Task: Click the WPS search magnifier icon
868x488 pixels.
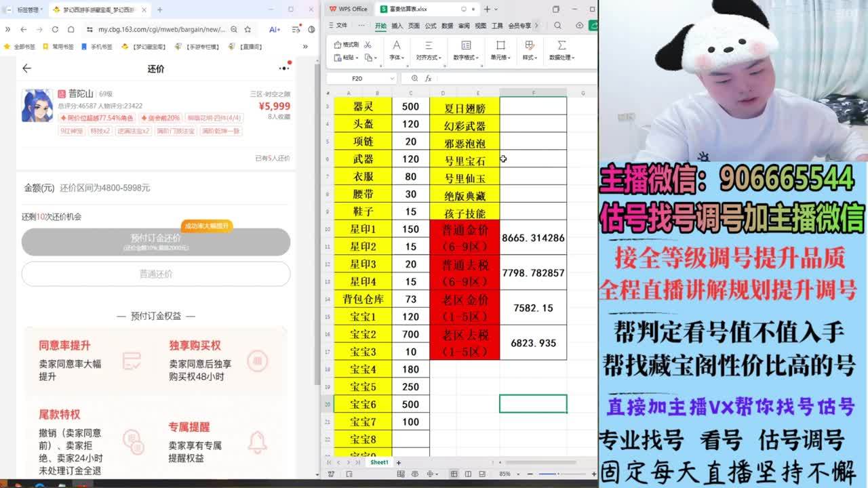Action: point(557,26)
